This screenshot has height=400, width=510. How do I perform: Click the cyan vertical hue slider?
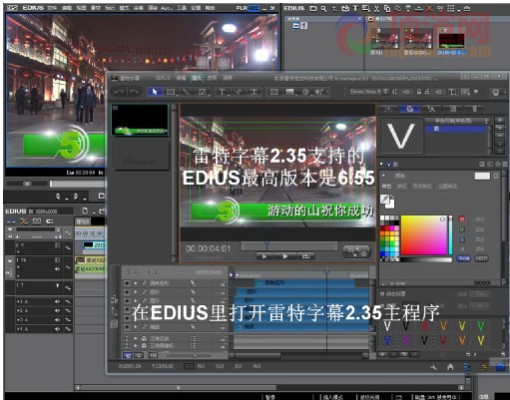[x=450, y=235]
